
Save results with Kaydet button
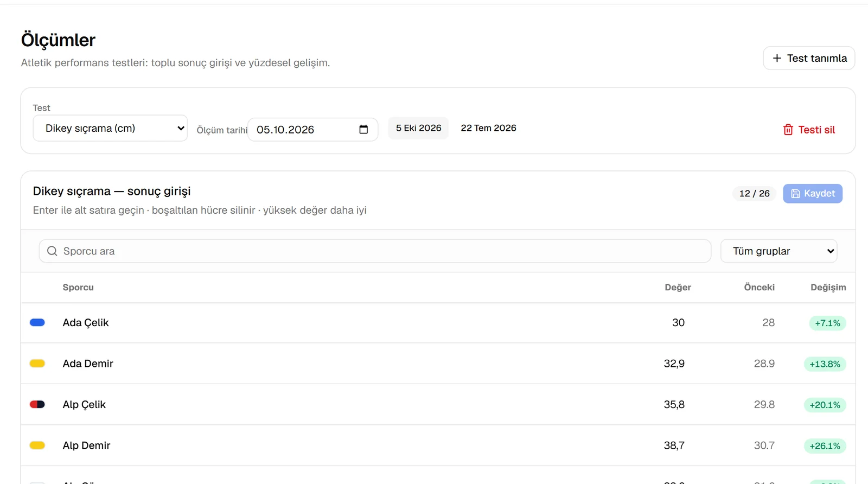click(x=813, y=194)
